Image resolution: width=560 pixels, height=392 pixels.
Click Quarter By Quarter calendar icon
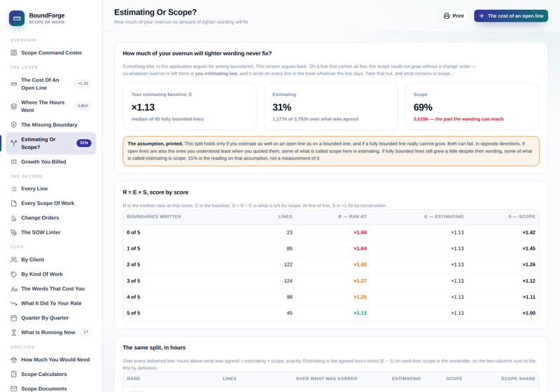coord(13,318)
